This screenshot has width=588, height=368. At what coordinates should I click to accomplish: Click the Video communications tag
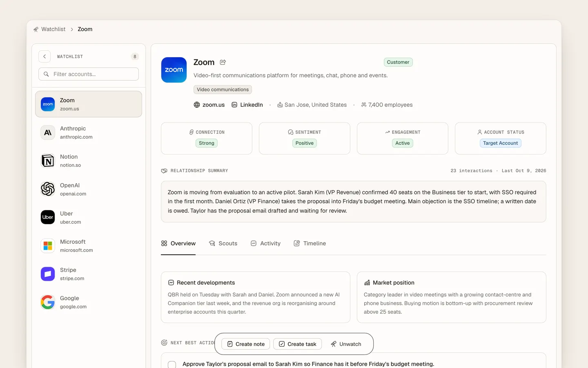tap(223, 90)
